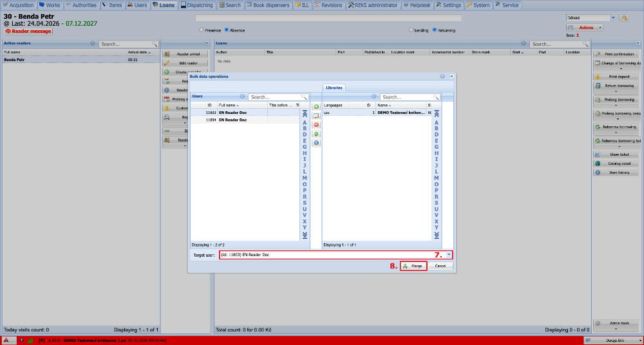
Task: Select the Returning radio button
Action: click(435, 30)
